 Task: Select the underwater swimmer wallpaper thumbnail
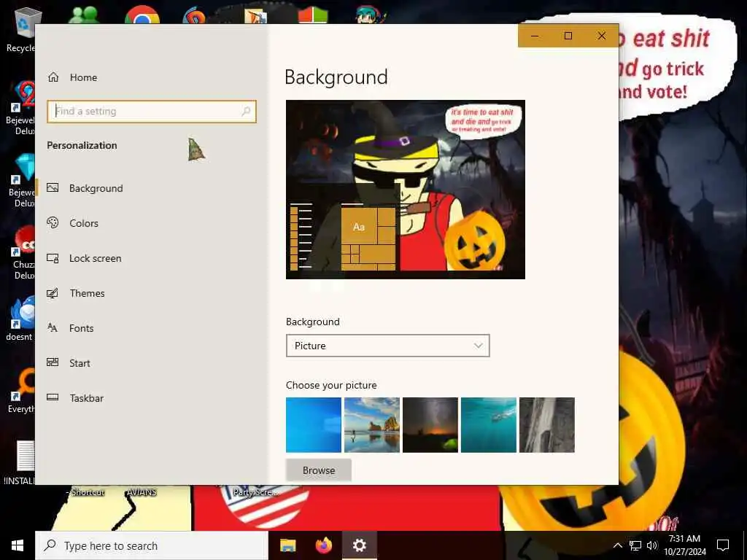coord(488,425)
